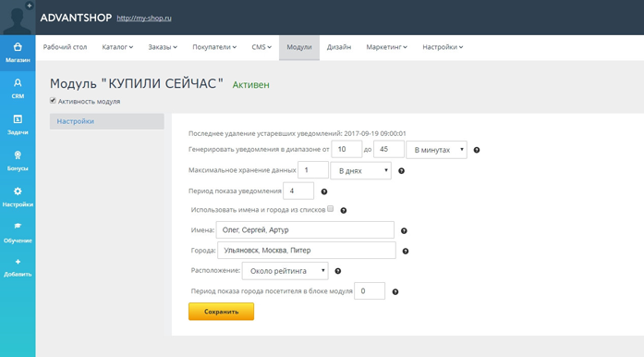Open the Каталог menu
Screen dimensions: 644x357
(x=117, y=47)
